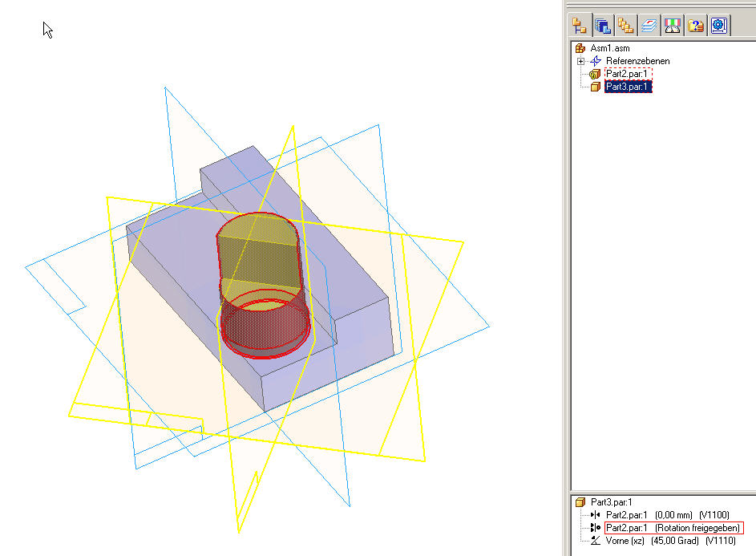Select the Part2.par:1 (0,00 mm) mate relationship
The image size is (756, 556).
[x=667, y=515]
